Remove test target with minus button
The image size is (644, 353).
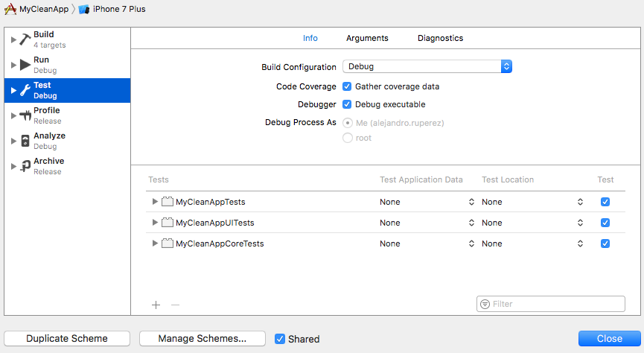(176, 305)
